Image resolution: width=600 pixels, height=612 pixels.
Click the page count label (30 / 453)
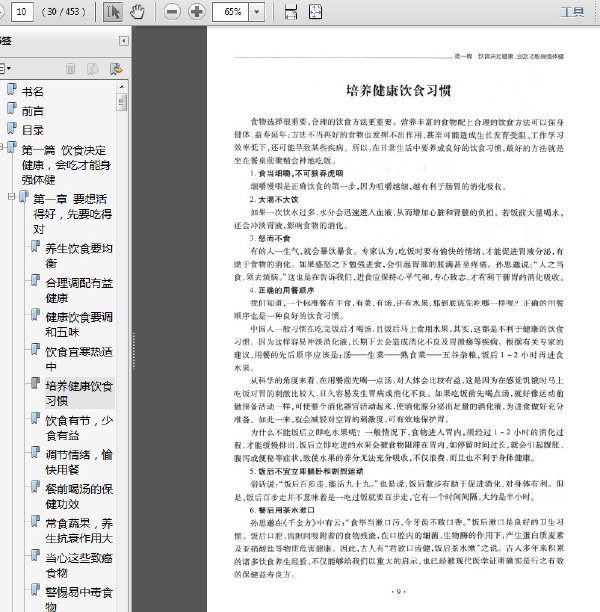(63, 12)
